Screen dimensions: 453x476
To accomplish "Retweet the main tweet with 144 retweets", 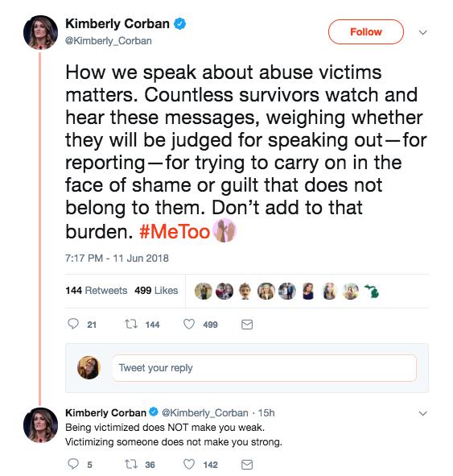I will tap(131, 325).
